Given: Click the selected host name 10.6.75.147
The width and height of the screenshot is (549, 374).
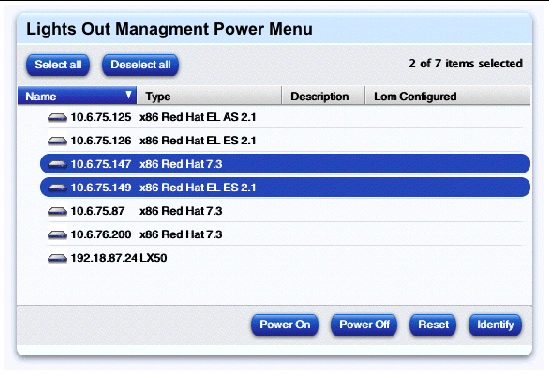Looking at the screenshot, I should tap(101, 164).
